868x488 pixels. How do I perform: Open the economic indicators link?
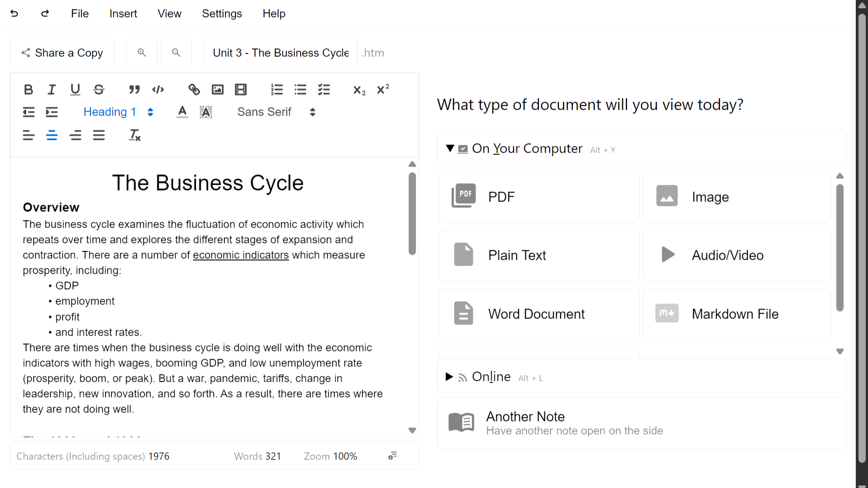point(241,255)
